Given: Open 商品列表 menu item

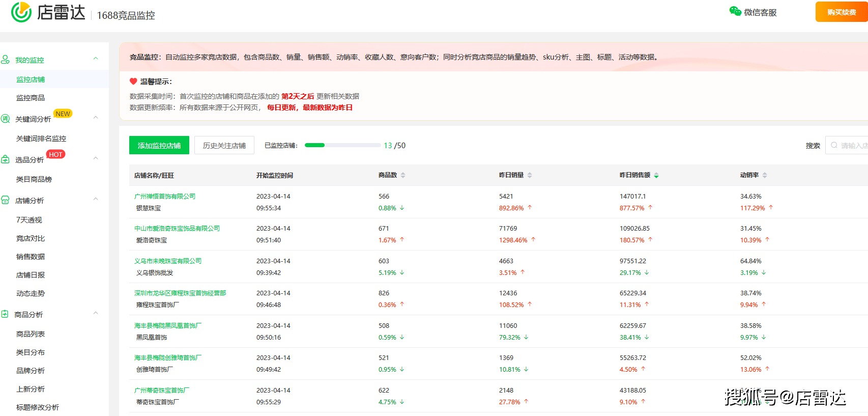Looking at the screenshot, I should pos(31,334).
